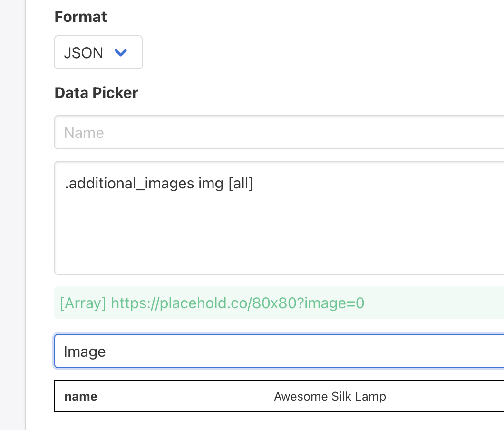Click the grey sidebar strip on the left
504x430 pixels.
[12, 214]
